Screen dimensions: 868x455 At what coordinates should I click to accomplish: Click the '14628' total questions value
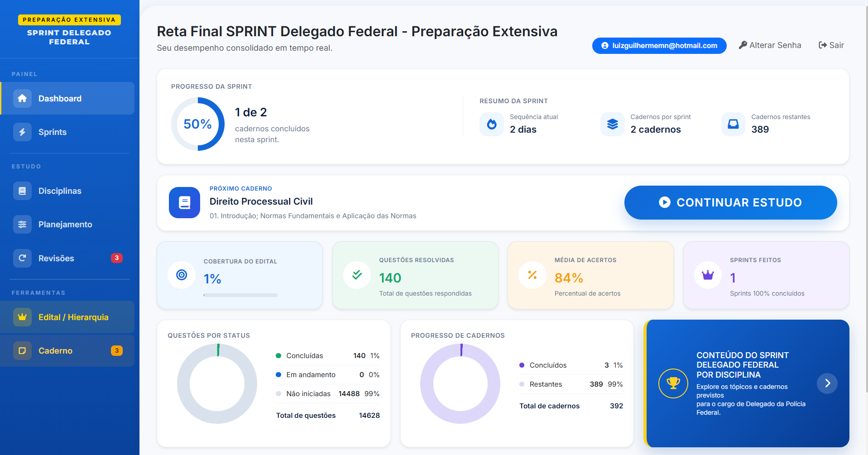(x=369, y=416)
